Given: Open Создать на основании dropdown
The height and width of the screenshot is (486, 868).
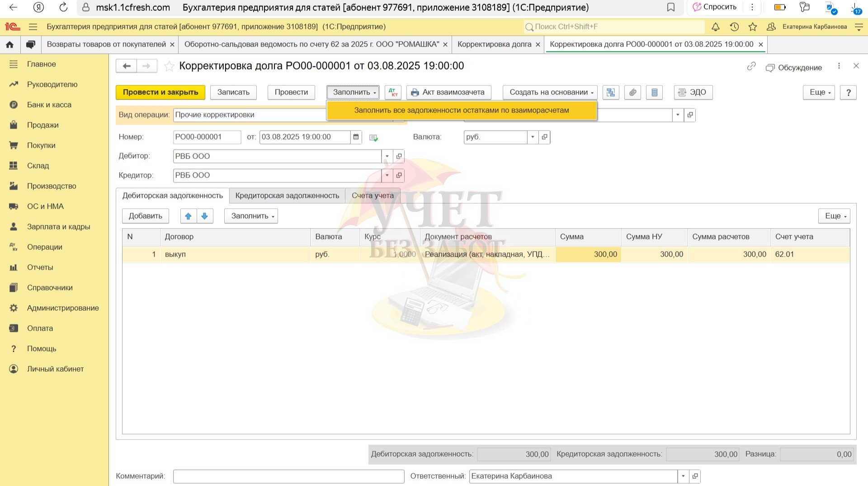Looking at the screenshot, I should click(550, 92).
